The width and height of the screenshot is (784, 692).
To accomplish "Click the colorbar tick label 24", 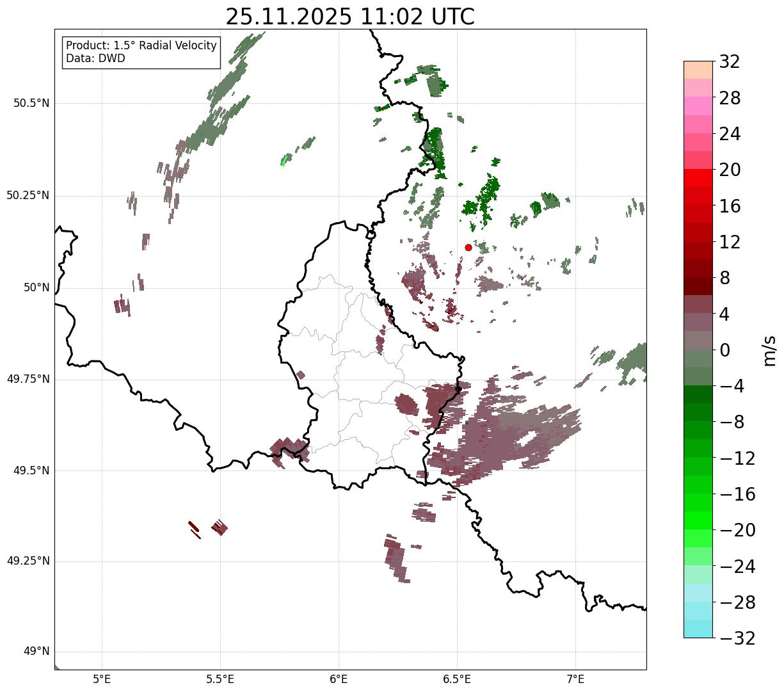I will 730,134.
